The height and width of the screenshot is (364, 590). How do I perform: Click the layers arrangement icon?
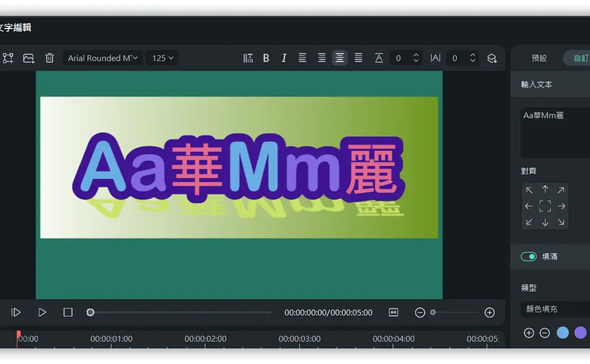(492, 58)
